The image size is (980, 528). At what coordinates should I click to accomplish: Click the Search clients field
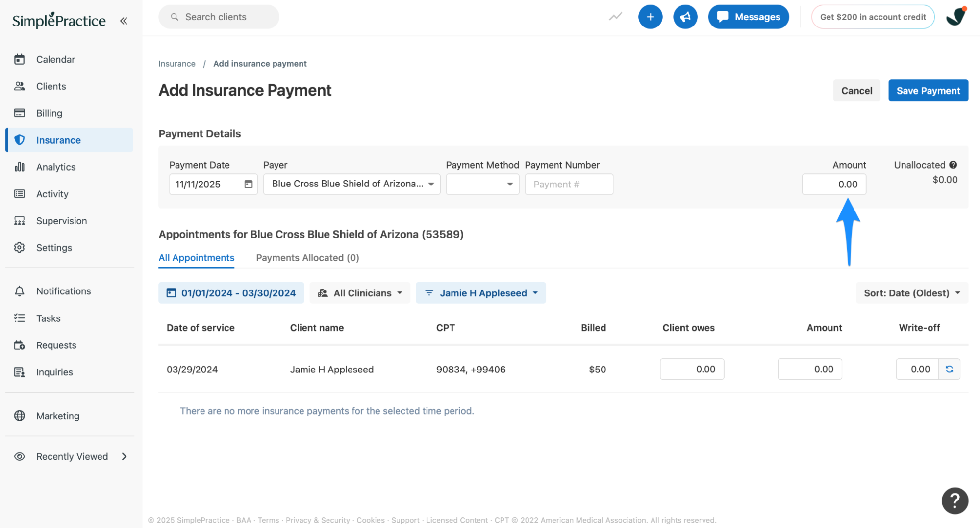[x=219, y=17]
